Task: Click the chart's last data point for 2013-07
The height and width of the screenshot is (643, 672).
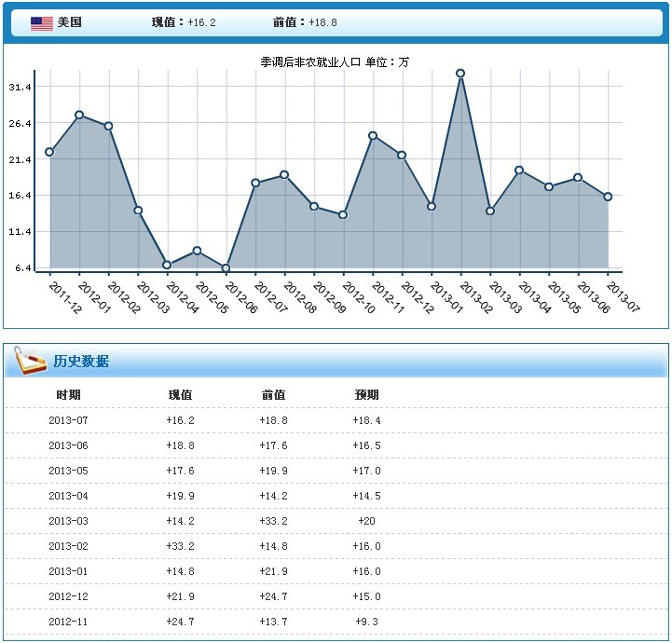Action: click(608, 197)
